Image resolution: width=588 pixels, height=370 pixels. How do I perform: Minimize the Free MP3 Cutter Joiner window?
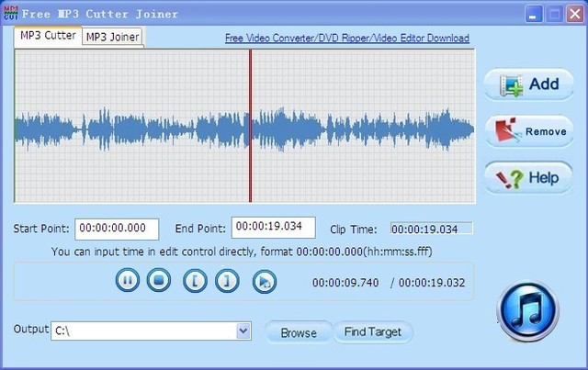(533, 15)
